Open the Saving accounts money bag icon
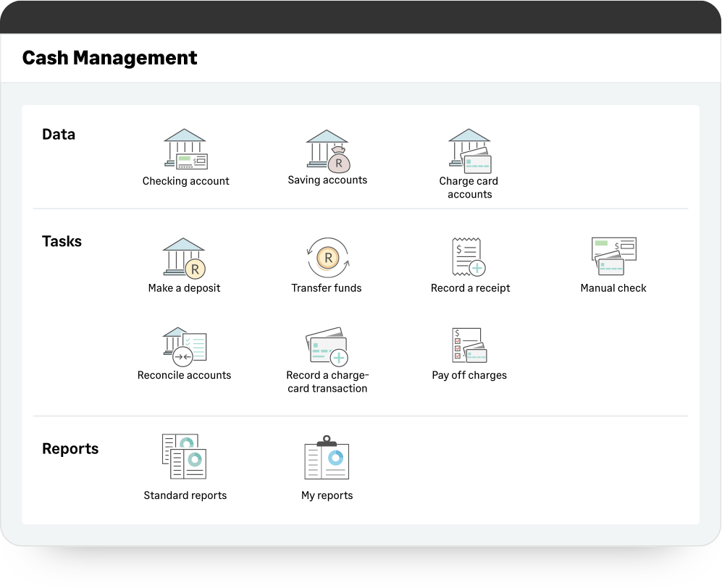The height and width of the screenshot is (588, 722). (328, 151)
